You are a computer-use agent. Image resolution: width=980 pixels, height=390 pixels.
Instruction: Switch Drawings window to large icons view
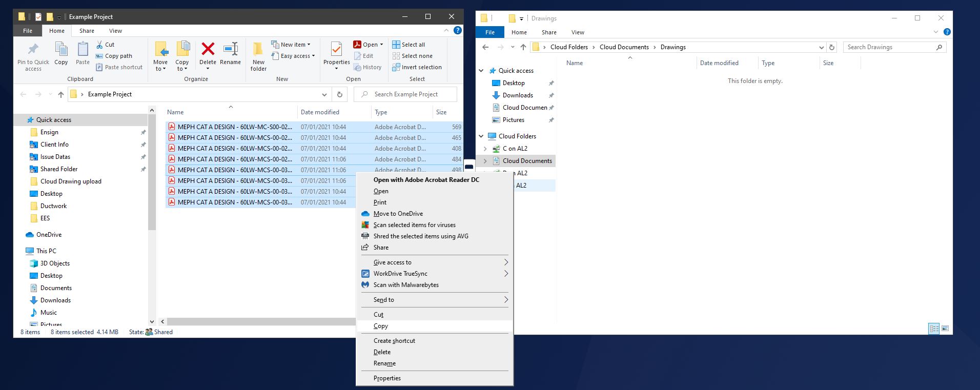(x=945, y=329)
